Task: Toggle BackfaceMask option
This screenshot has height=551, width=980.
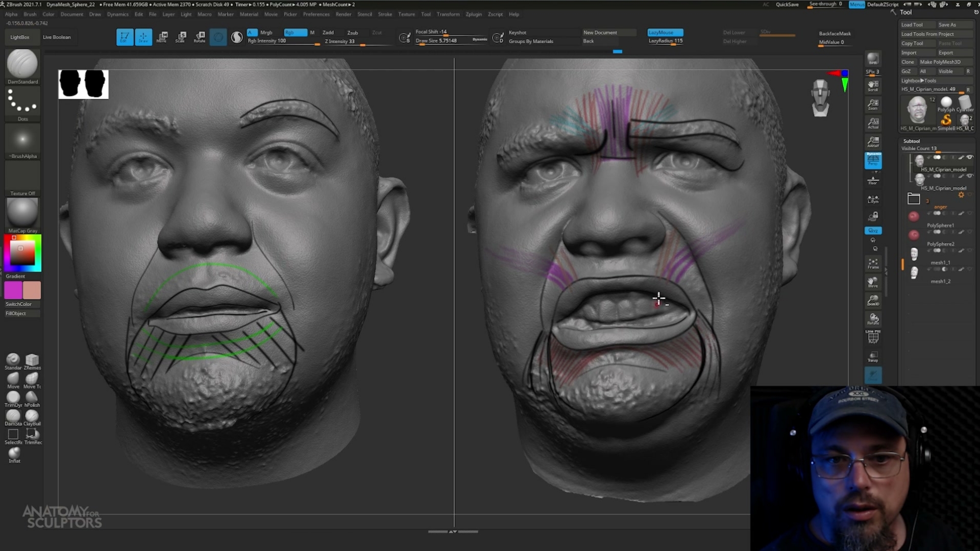Action: point(835,34)
